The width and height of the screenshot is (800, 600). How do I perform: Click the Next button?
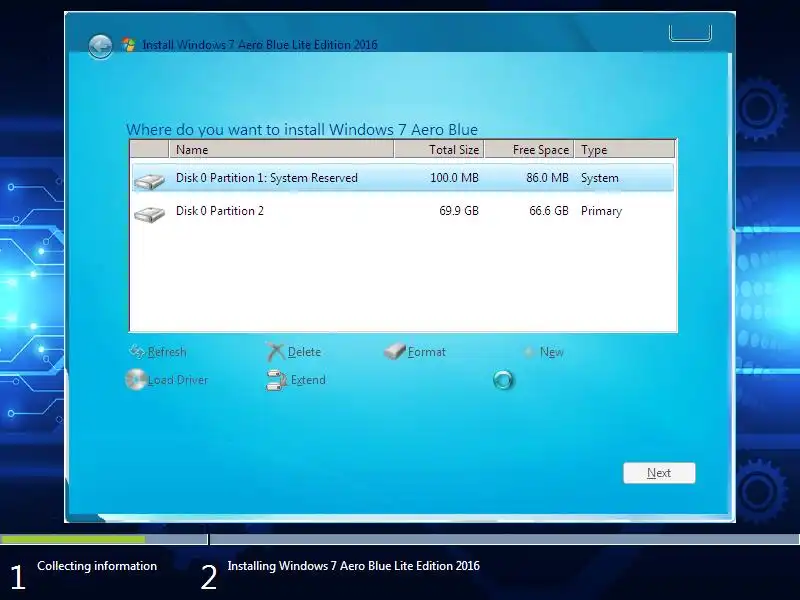(659, 473)
